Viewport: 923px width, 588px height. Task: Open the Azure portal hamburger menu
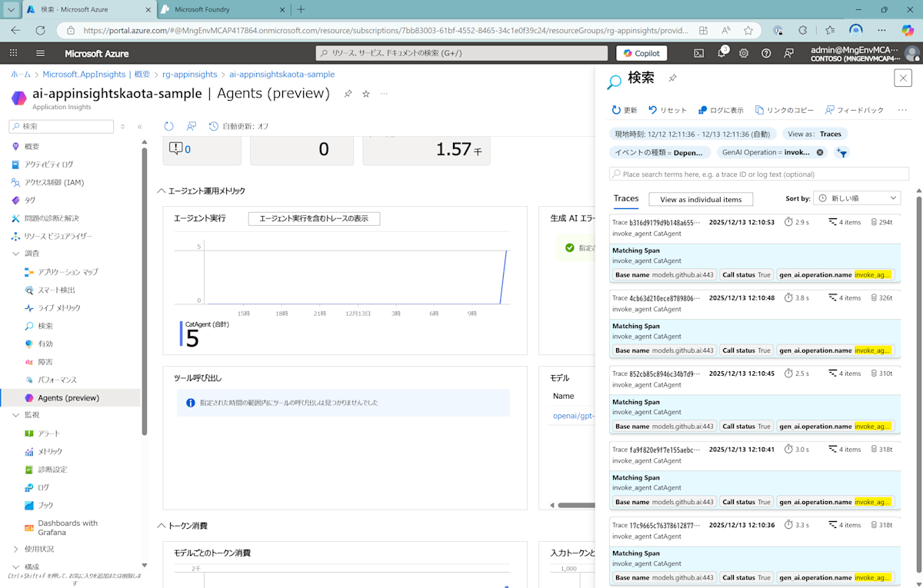point(40,53)
